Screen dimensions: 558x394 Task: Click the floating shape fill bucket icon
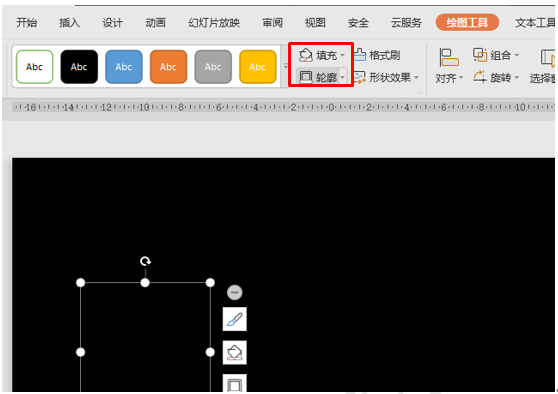pos(235,352)
